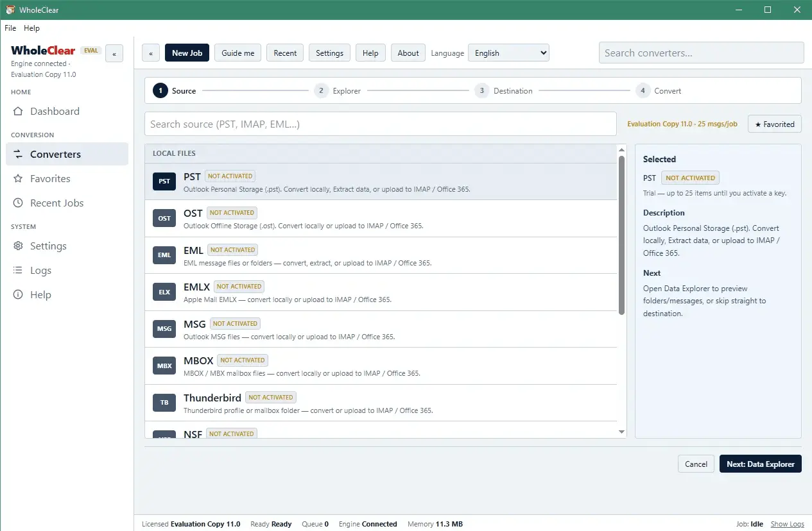Viewport: 812px width, 531px height.
Task: Open Recent Jobs in the sidebar
Action: tap(67, 203)
